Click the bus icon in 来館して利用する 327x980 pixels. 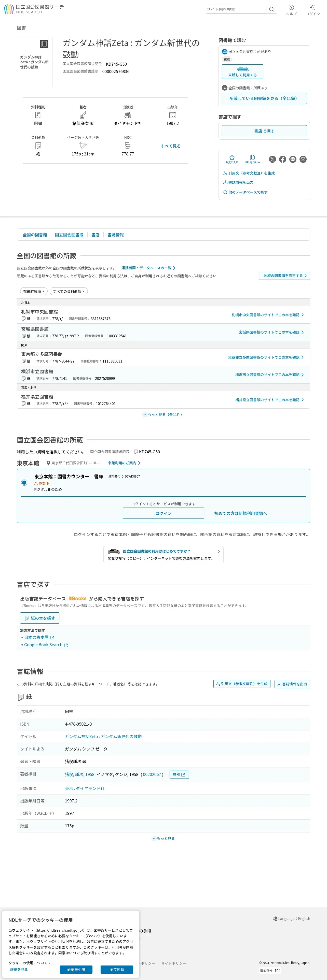(242, 69)
